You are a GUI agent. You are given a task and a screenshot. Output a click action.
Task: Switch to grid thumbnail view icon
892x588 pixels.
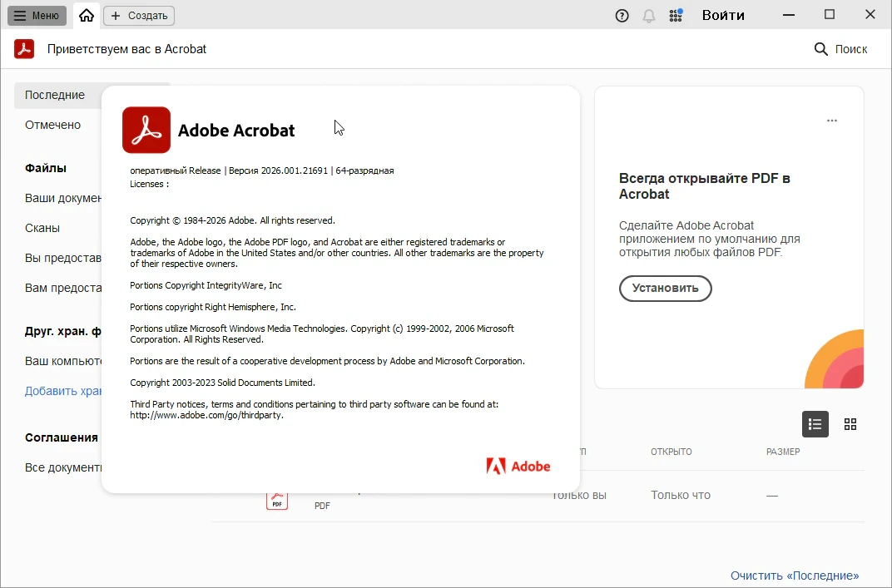(850, 424)
